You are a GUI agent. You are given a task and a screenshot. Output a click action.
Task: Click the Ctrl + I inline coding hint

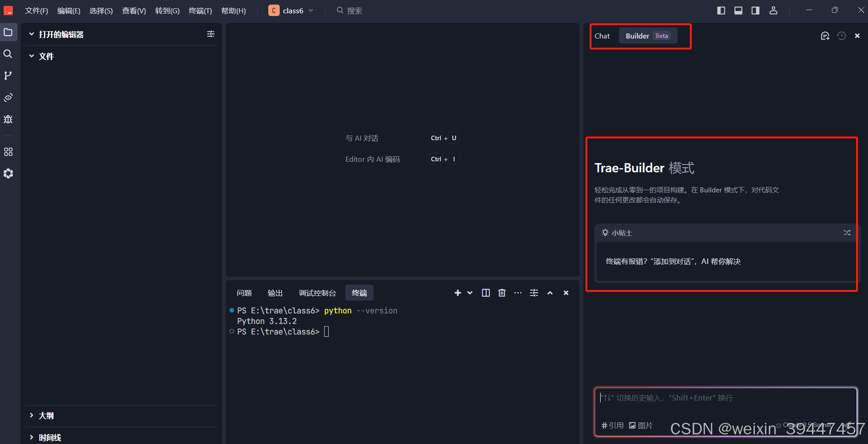pyautogui.click(x=444, y=159)
